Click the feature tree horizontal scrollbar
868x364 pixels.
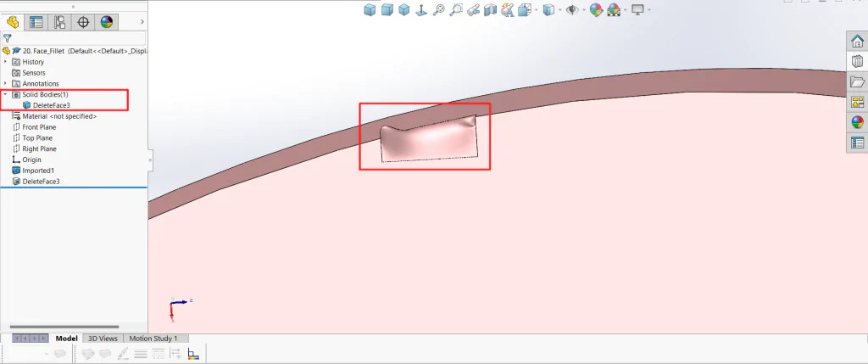(x=64, y=327)
